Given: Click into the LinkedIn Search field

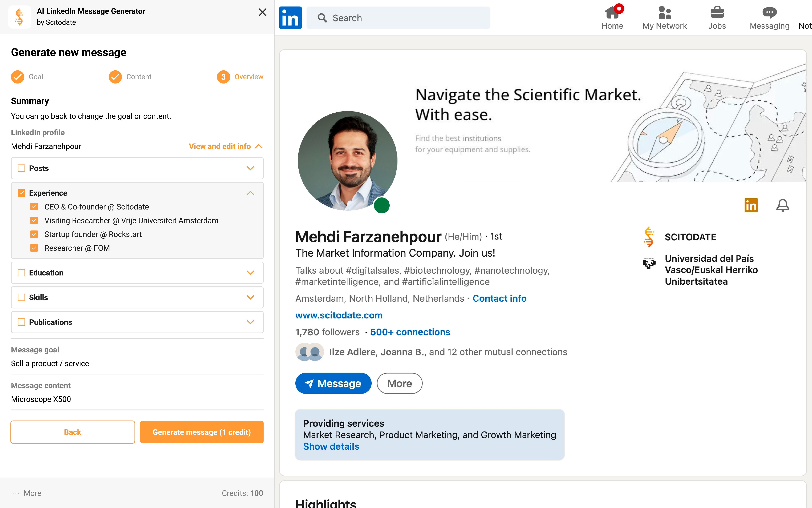Looking at the screenshot, I should coord(398,18).
